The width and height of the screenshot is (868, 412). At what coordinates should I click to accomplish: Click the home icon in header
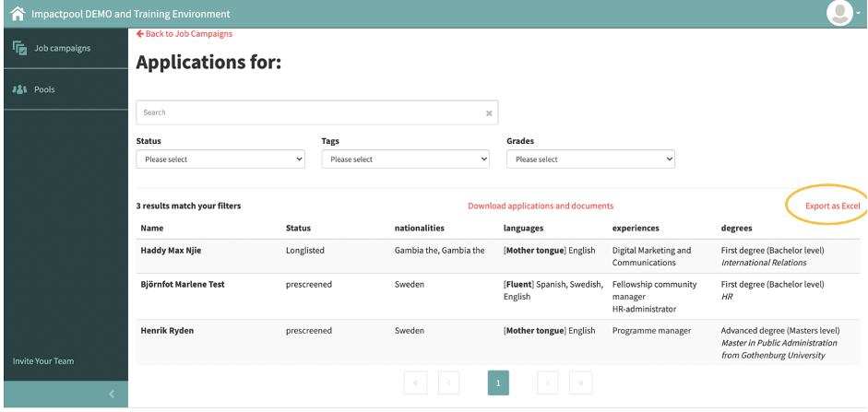point(18,13)
